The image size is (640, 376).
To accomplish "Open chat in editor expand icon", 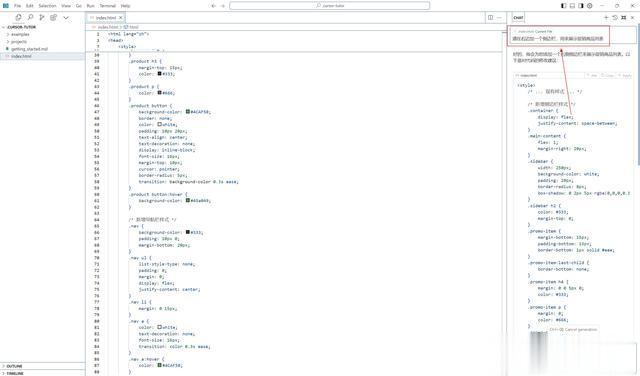I will (624, 18).
